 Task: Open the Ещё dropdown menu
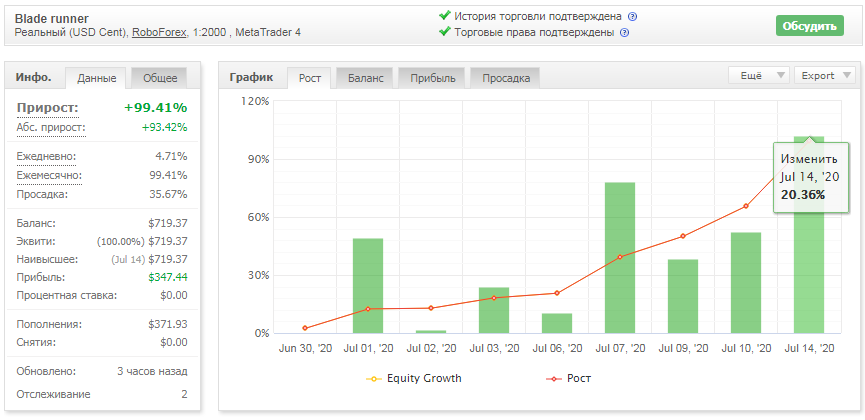pyautogui.click(x=759, y=76)
